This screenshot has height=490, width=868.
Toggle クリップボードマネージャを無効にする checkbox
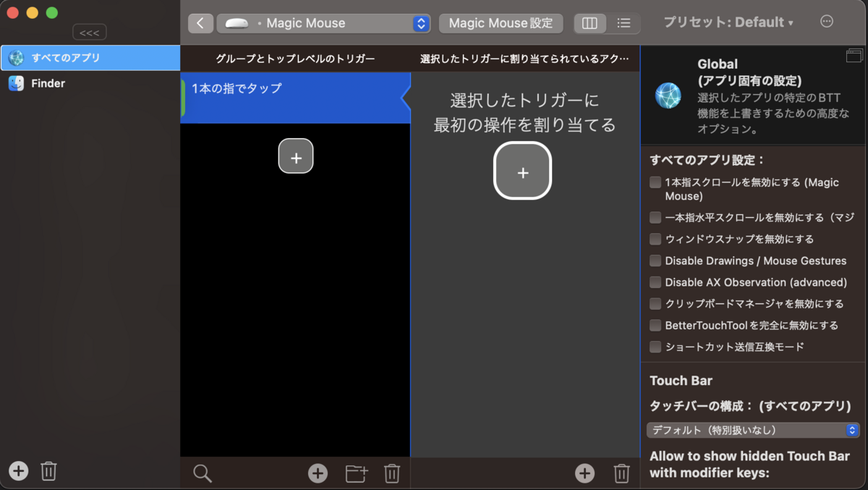(655, 303)
